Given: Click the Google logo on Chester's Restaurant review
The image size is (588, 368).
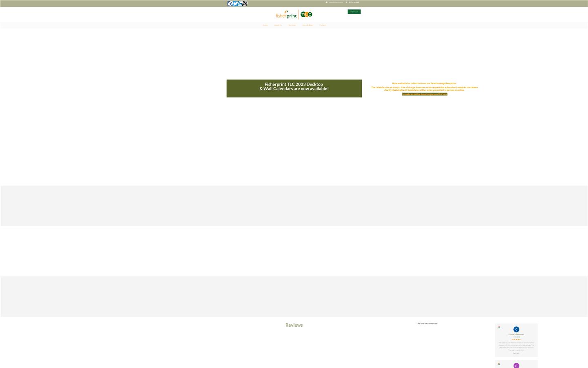Looking at the screenshot, I should point(499,327).
